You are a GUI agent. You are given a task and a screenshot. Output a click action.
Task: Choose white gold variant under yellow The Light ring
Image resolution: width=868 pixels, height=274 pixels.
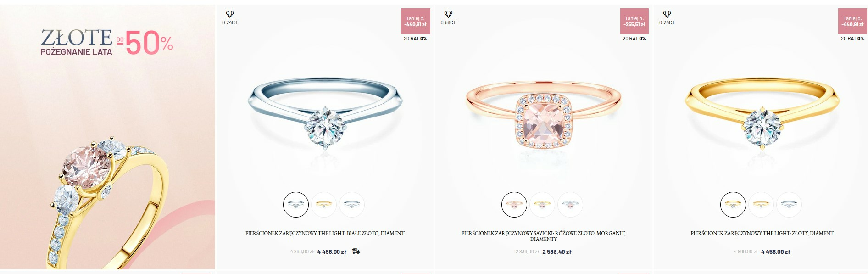pos(789,205)
